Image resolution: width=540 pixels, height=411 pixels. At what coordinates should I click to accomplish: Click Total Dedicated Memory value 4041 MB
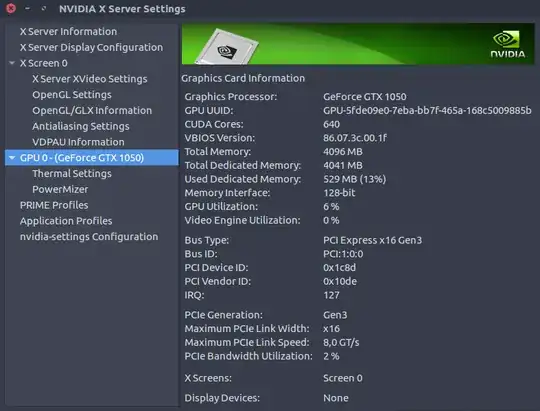343,166
